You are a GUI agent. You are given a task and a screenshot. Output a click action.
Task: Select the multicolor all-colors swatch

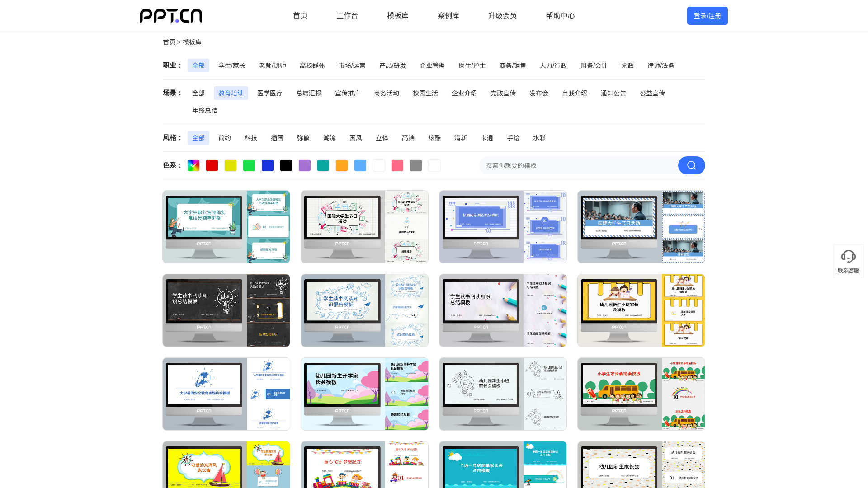pos(193,165)
